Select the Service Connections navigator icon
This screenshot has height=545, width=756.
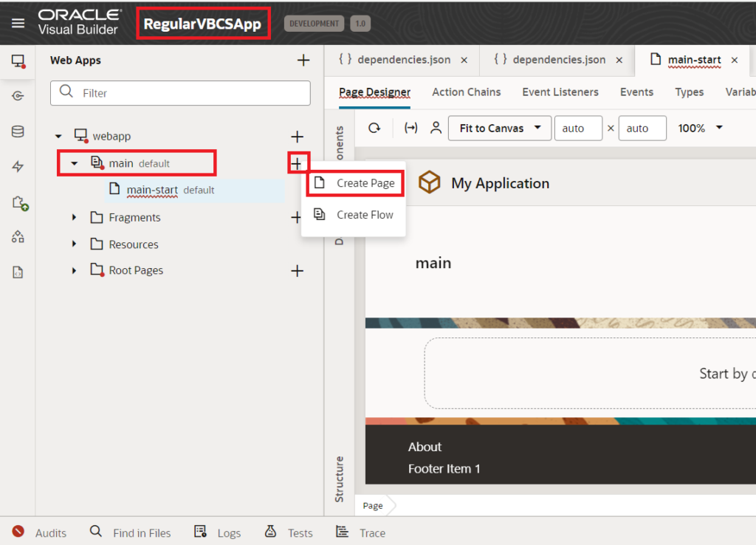(x=18, y=95)
